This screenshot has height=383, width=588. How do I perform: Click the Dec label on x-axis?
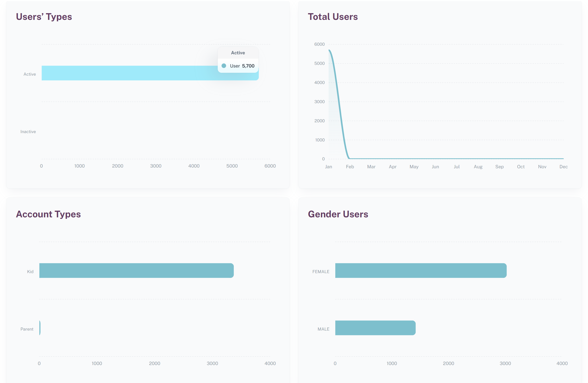(563, 167)
